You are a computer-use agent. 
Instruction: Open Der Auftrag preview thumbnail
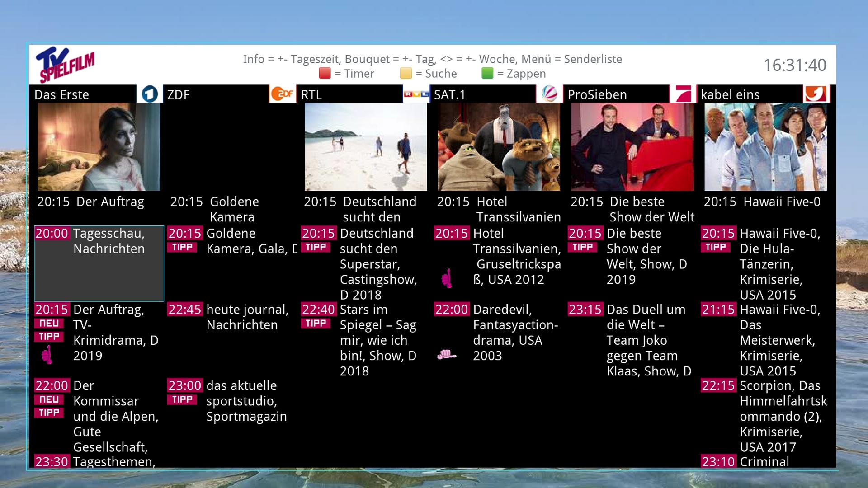coord(99,147)
